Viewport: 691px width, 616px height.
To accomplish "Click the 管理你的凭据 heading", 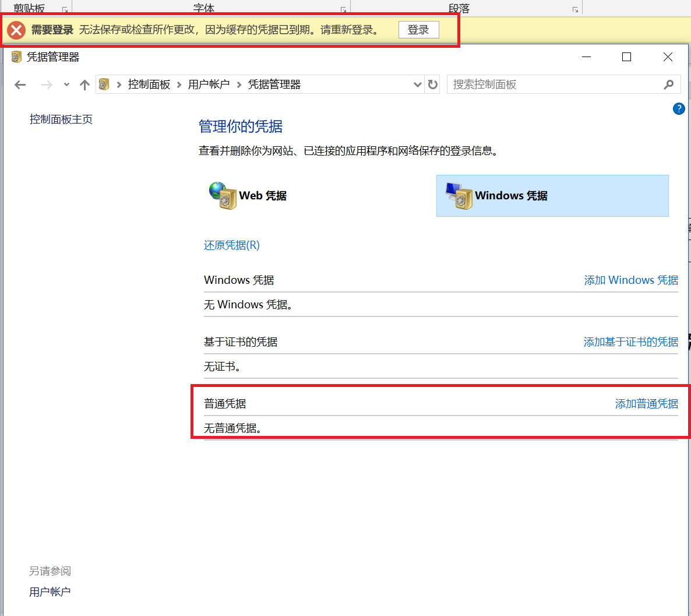I will pyautogui.click(x=241, y=126).
